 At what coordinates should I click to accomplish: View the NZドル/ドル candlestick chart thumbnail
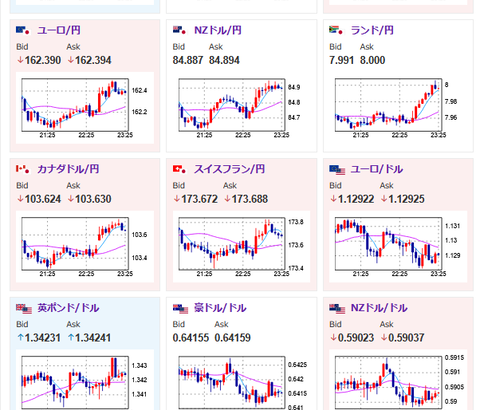point(398,380)
